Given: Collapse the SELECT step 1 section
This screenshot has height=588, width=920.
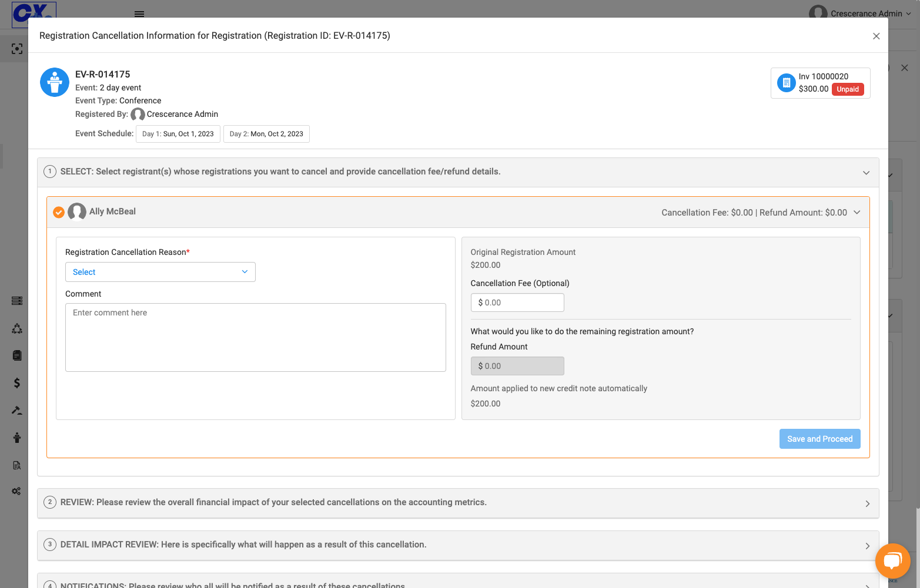Looking at the screenshot, I should (866, 173).
